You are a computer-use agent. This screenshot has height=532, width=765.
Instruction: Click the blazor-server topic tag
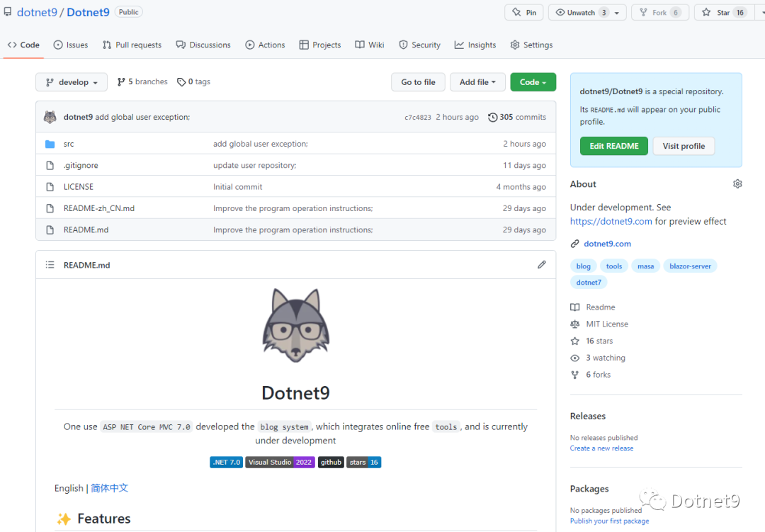(690, 266)
